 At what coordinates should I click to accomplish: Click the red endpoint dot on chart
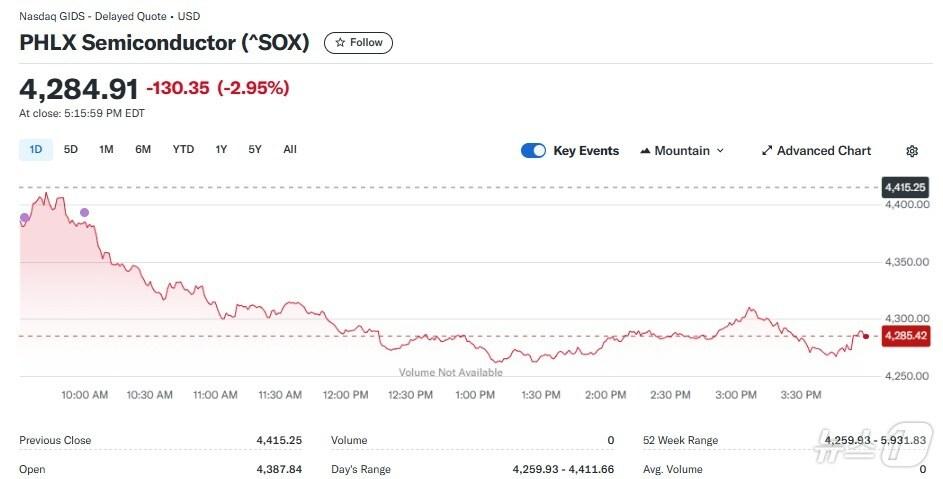pyautogui.click(x=865, y=336)
